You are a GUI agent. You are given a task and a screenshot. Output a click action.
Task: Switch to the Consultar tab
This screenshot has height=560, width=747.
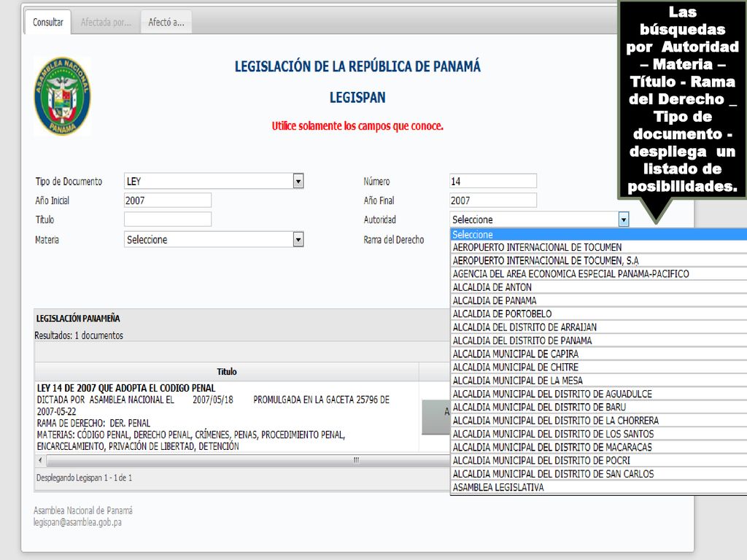47,23
